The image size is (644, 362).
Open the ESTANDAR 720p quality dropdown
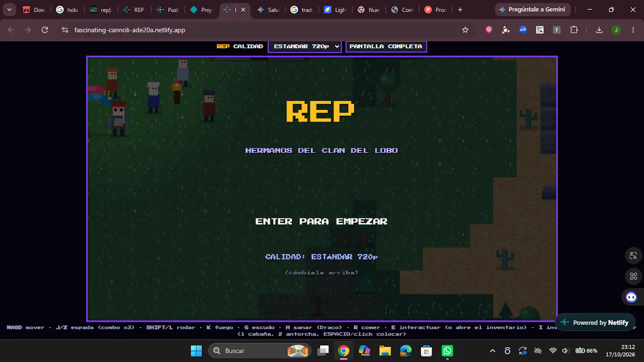(305, 47)
